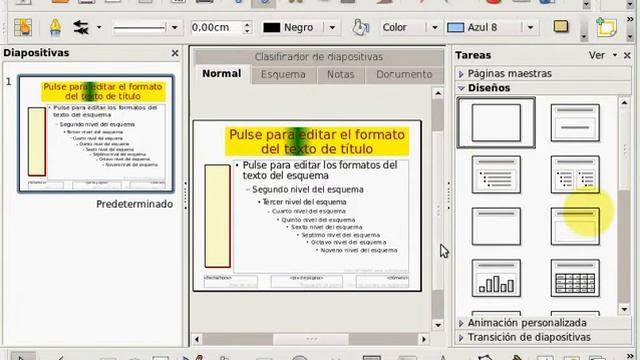Open the Negro line color dropdown
Viewport: 640px width, 360px height.
click(x=332, y=28)
